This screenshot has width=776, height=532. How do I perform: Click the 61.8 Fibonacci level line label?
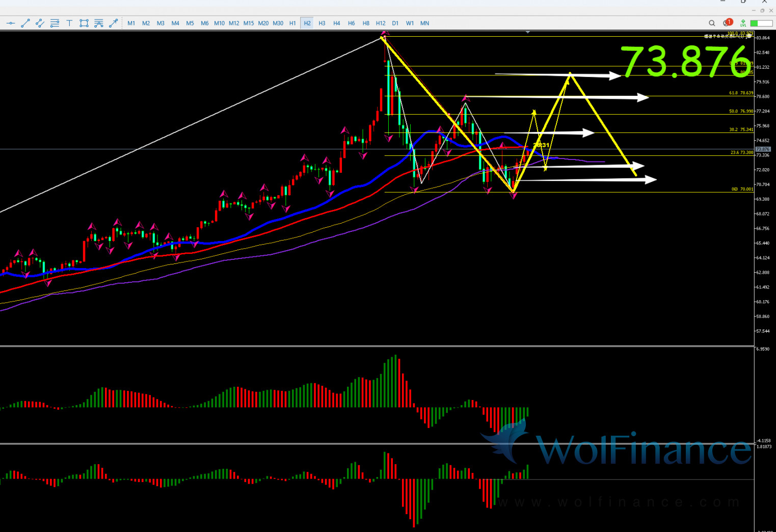[740, 93]
